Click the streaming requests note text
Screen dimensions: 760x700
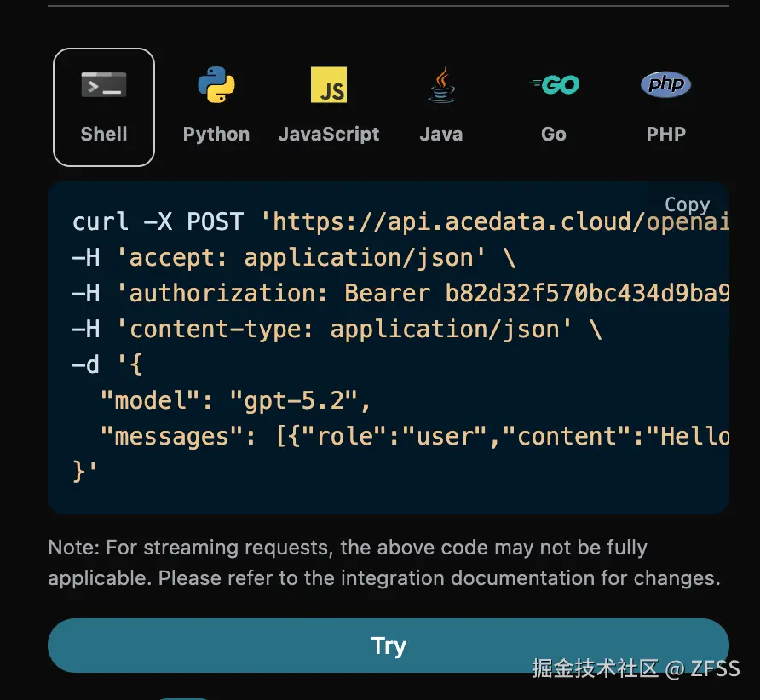(x=384, y=563)
